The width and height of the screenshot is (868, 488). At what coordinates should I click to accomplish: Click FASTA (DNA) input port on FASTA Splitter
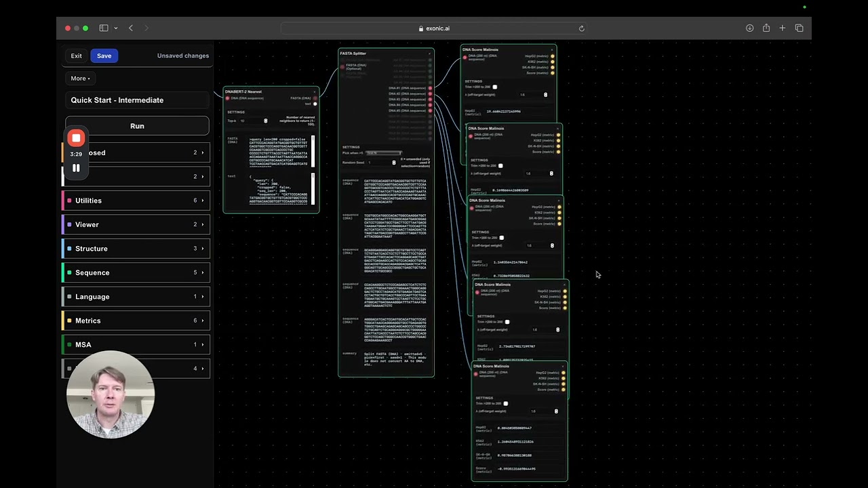pos(342,66)
